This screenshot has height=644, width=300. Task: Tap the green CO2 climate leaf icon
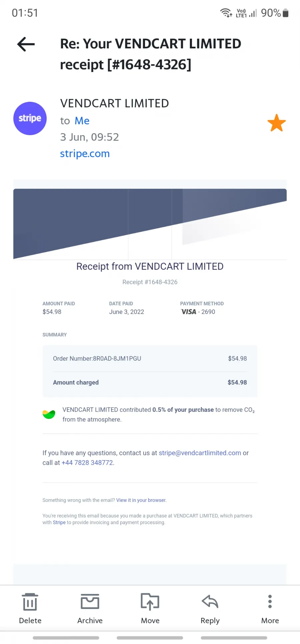[x=49, y=414]
